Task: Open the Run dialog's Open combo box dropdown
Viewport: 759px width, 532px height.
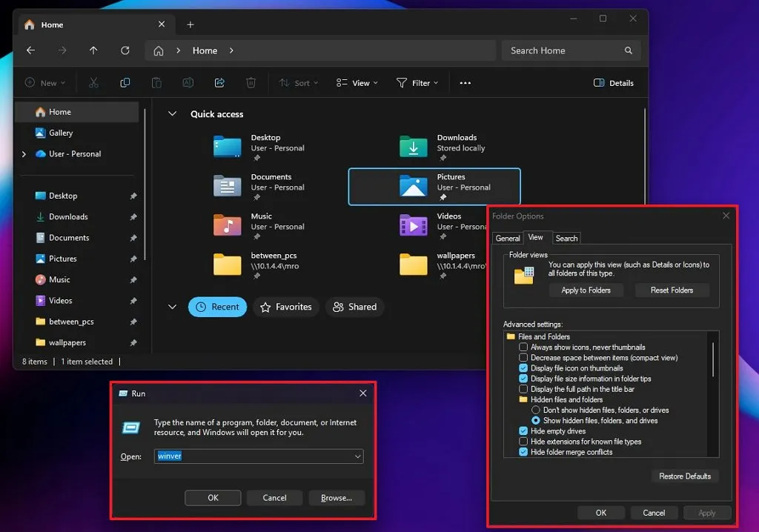Action: [x=357, y=456]
